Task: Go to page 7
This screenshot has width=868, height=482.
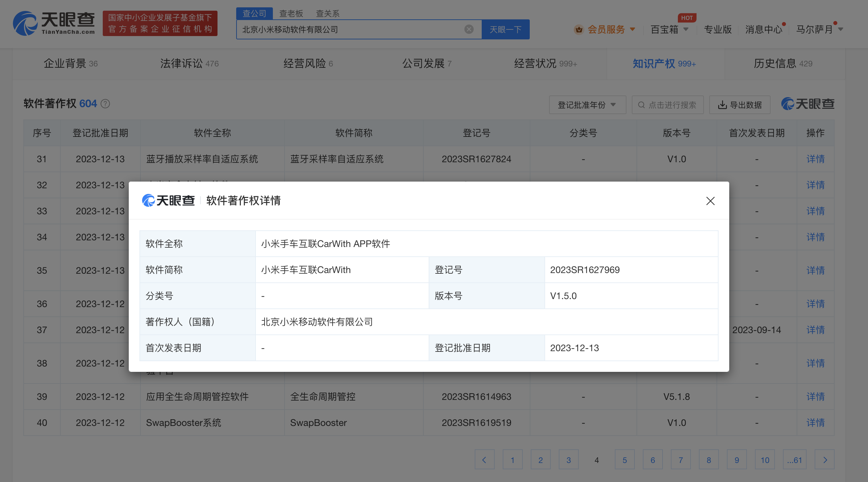Action: tap(681, 460)
